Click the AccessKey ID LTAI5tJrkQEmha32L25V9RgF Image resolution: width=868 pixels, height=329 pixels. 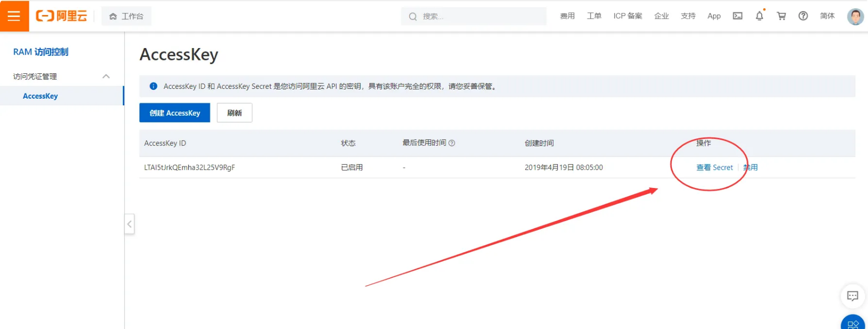pyautogui.click(x=189, y=167)
